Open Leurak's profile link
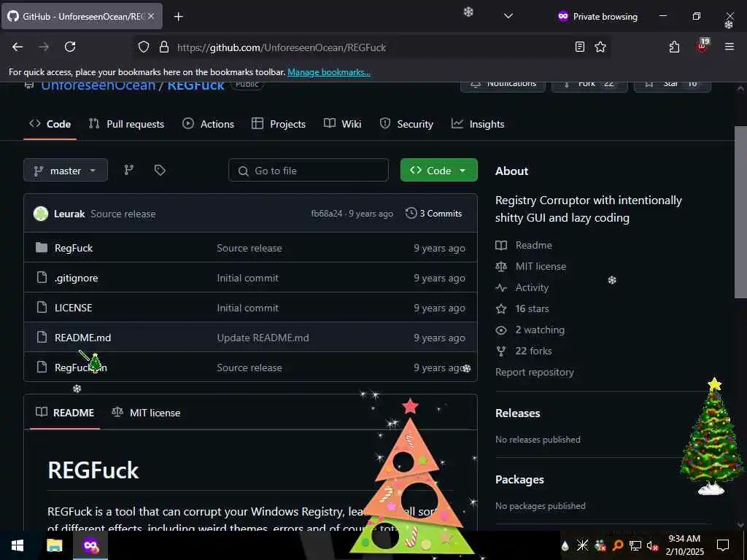The width and height of the screenshot is (747, 560). [69, 214]
